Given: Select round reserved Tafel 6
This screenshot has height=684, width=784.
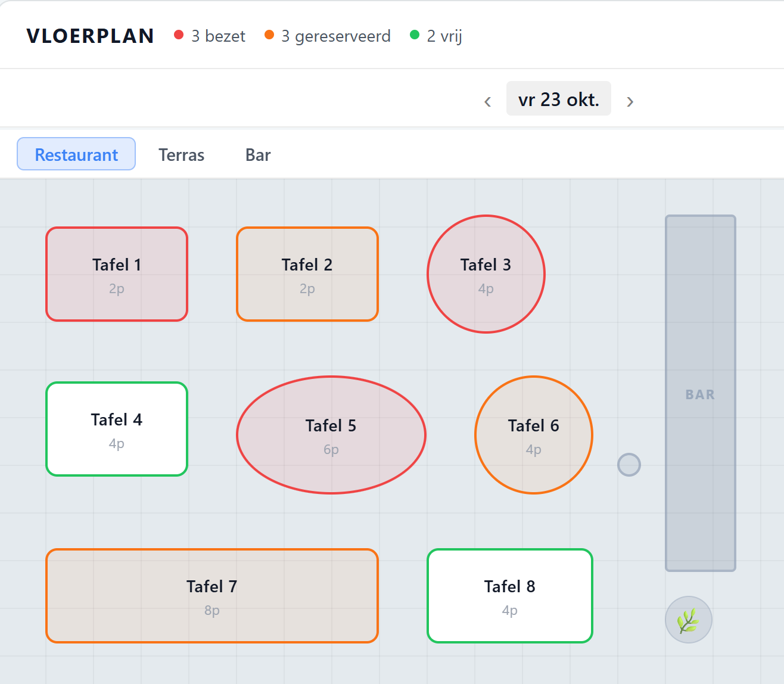Looking at the screenshot, I should (534, 435).
